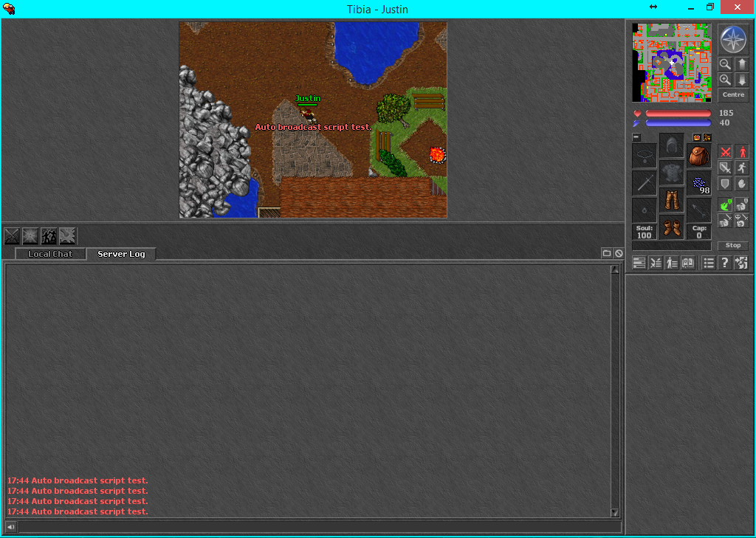Select balanced sword-and-shield fight mode

point(725,168)
